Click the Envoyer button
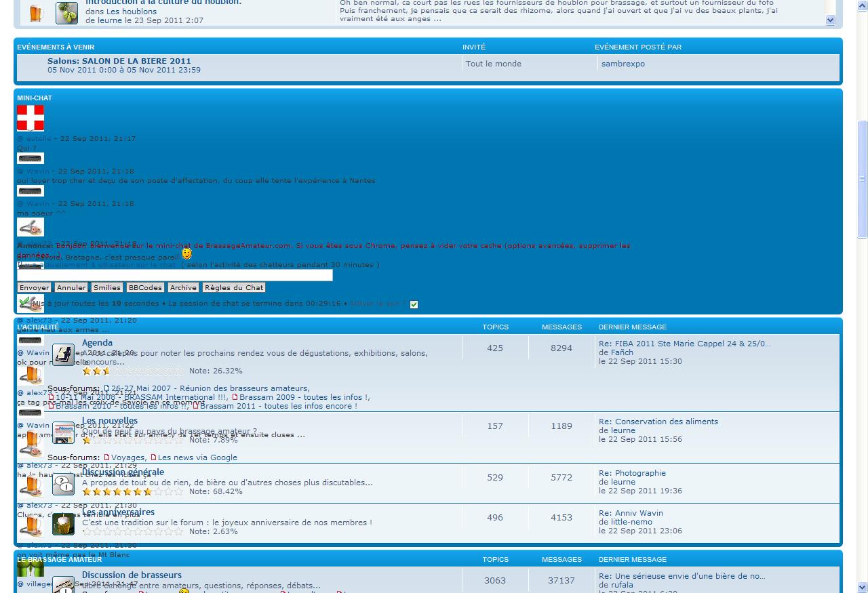This screenshot has height=593, width=868. pos(34,288)
